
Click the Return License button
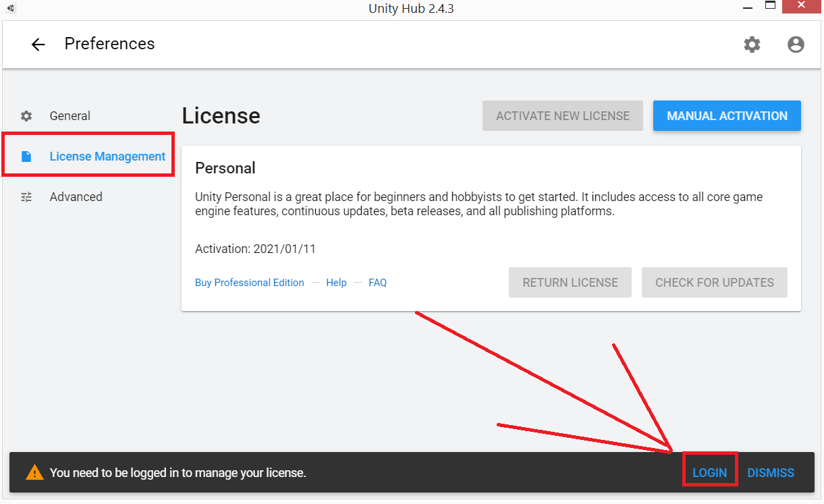tap(570, 283)
